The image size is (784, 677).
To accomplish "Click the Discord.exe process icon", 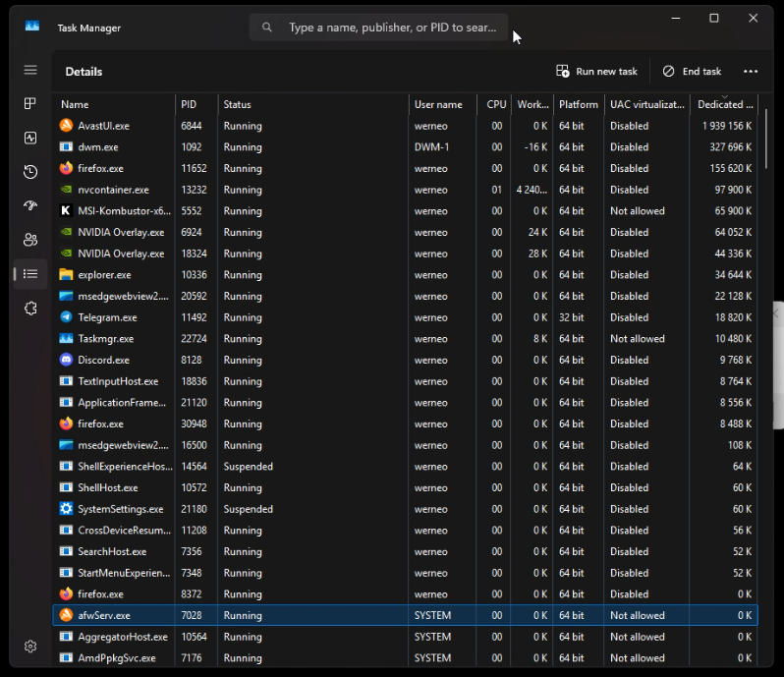I will (66, 360).
